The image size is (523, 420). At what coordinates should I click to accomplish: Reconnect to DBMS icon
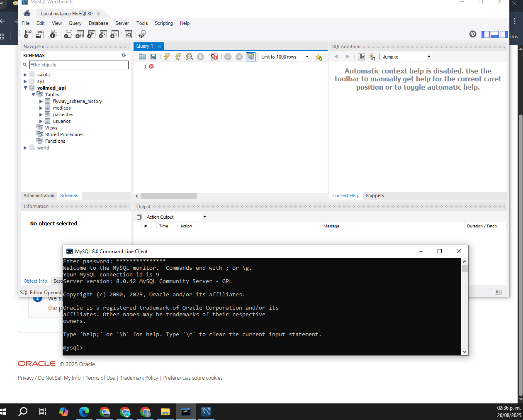[x=142, y=34]
